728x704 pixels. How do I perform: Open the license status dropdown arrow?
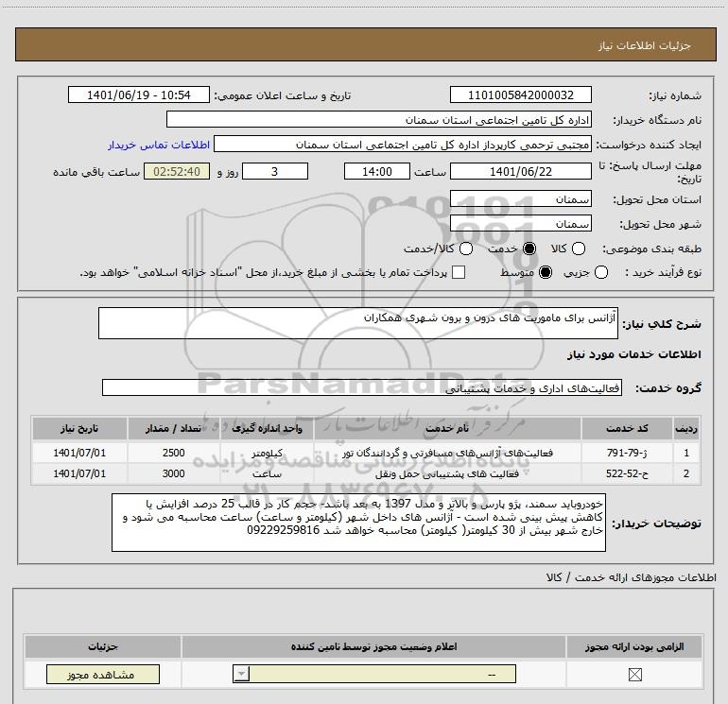tap(241, 674)
